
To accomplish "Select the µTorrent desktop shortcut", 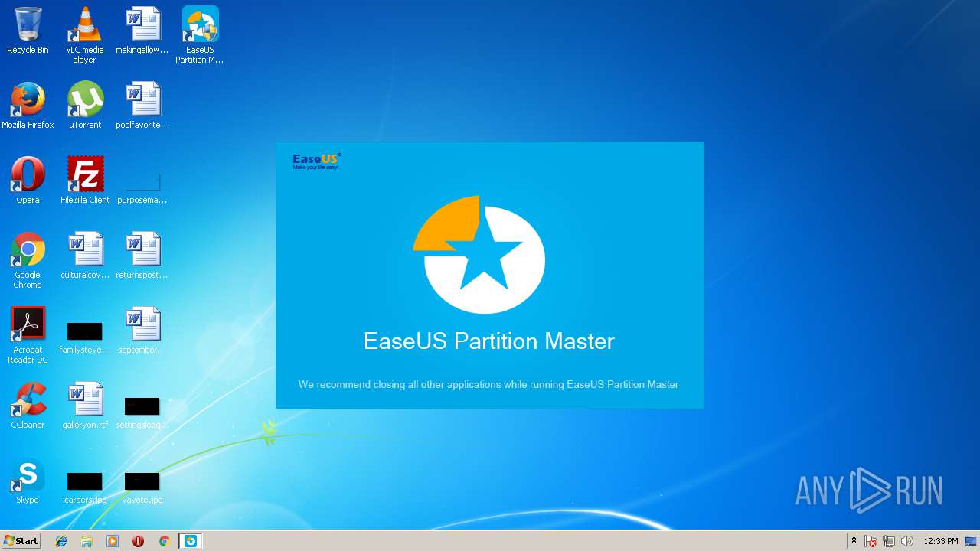I will (85, 106).
